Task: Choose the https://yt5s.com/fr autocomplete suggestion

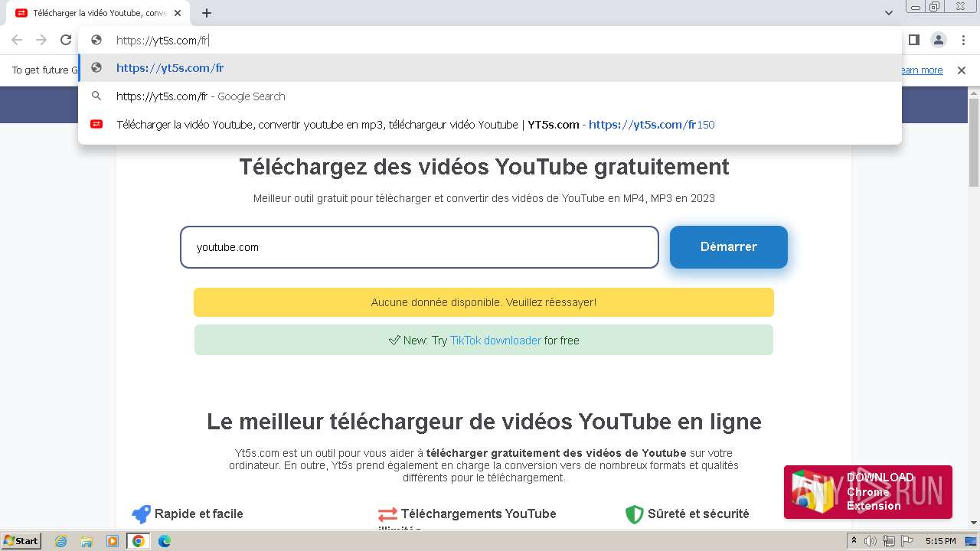Action: 490,68
